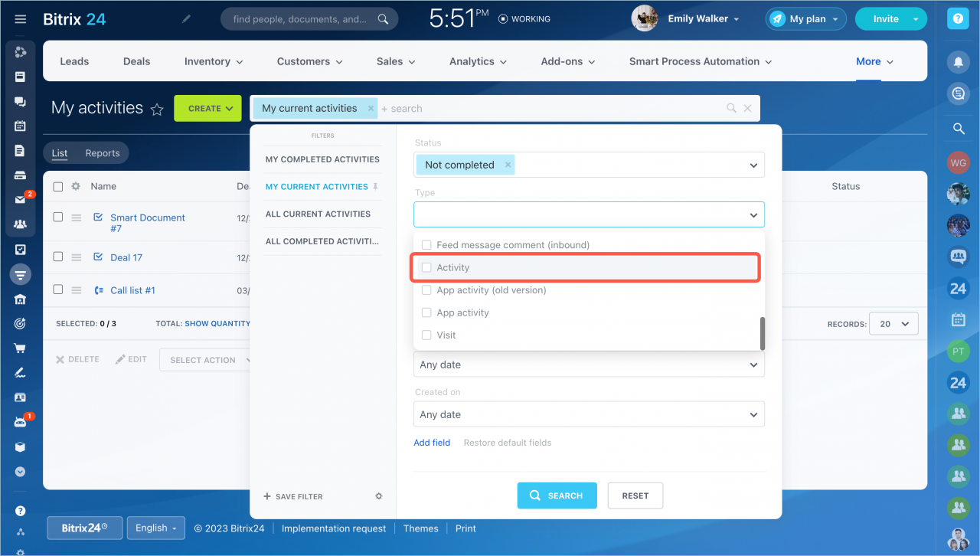
Task: Check the Activity type checkbox
Action: tap(426, 267)
